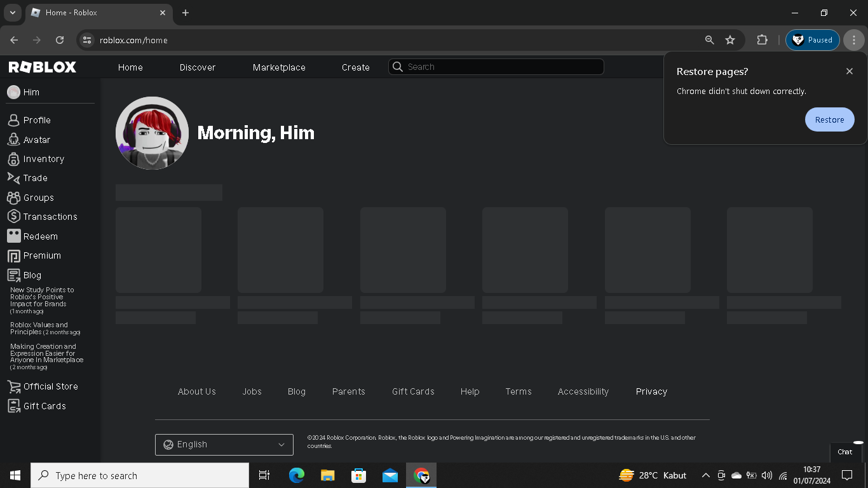Open the Trade arrows icon
The height and width of the screenshot is (488, 868).
13,178
